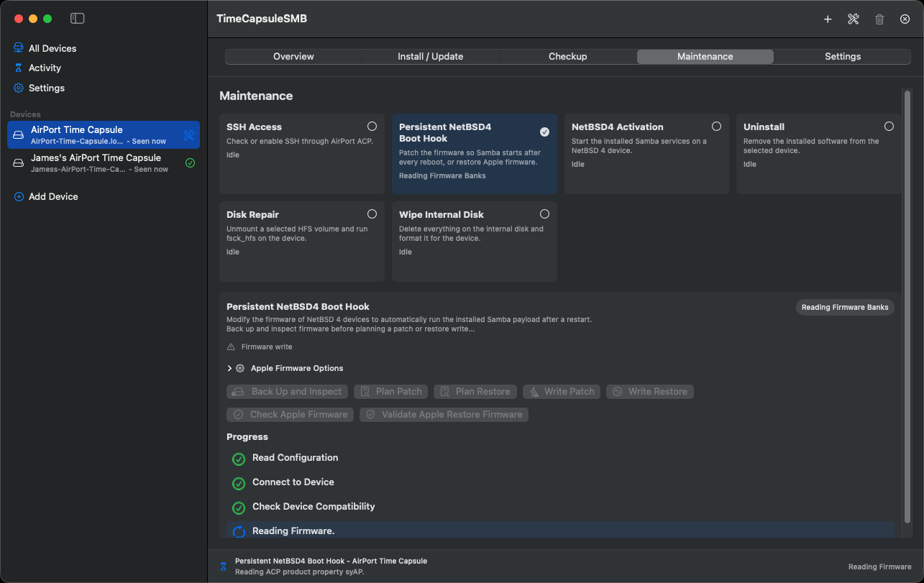Click the plus add icon in toolbar
This screenshot has width=924, height=583.
828,19
